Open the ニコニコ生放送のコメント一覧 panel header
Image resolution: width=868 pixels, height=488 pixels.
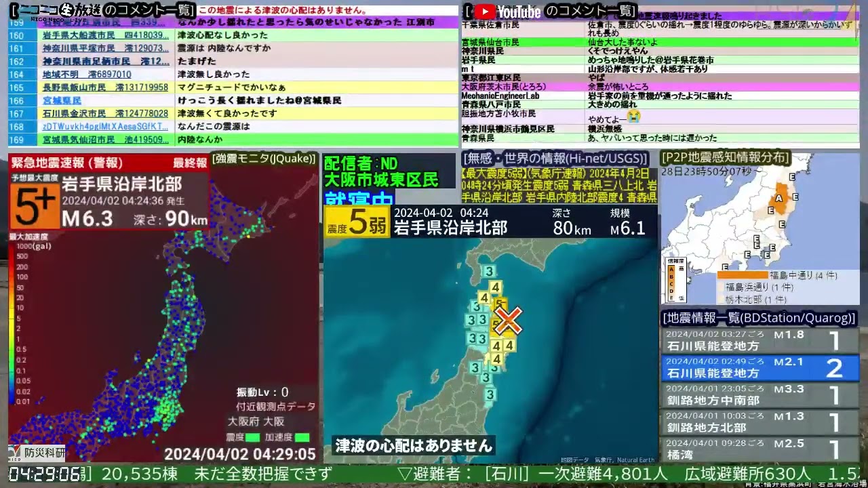tap(103, 11)
